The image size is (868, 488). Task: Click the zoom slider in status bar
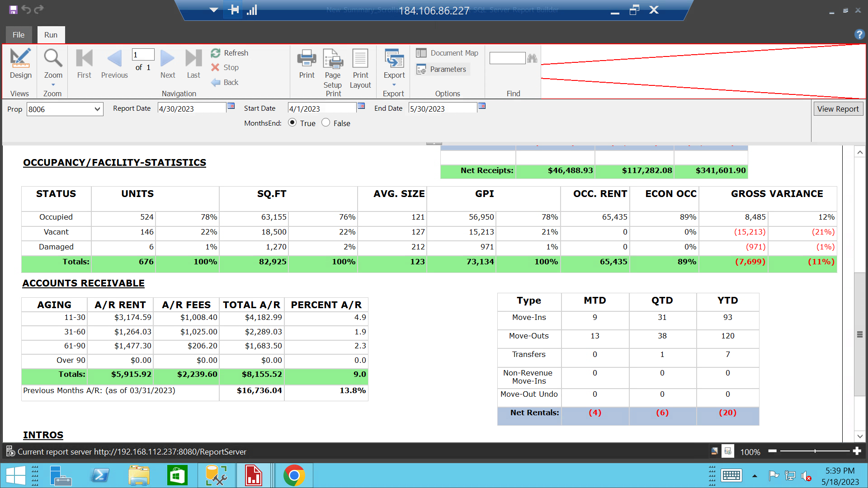pos(815,451)
